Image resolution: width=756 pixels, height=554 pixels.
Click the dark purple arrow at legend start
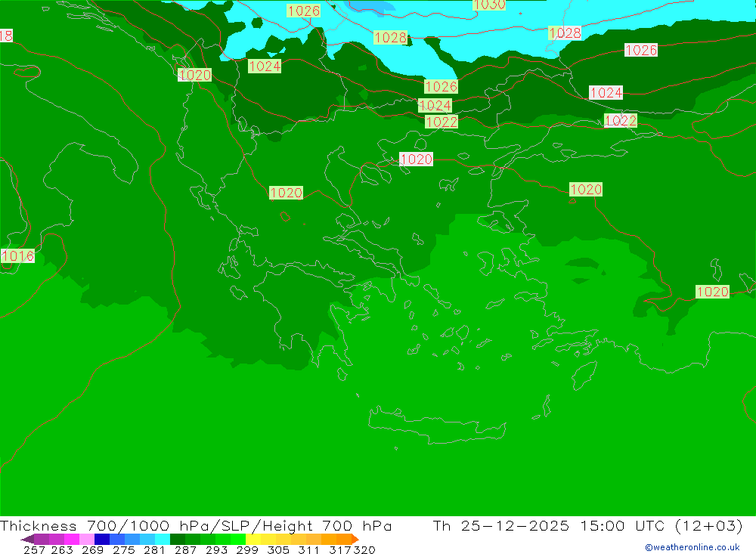tap(27, 539)
